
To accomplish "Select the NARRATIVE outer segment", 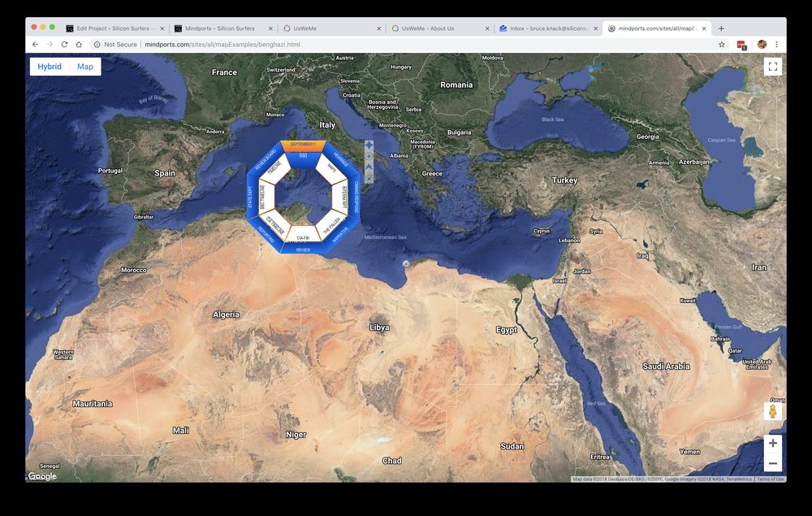I will pos(340,234).
